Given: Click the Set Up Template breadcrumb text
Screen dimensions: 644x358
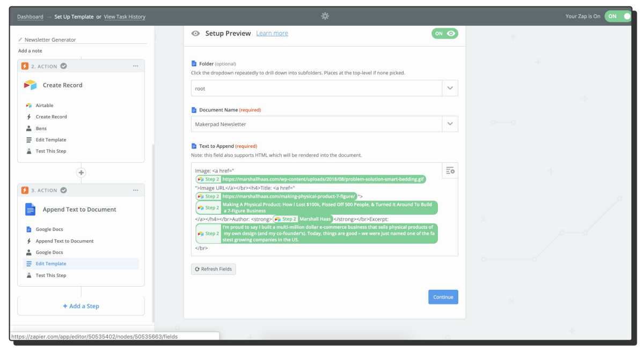Looking at the screenshot, I should pyautogui.click(x=74, y=17).
